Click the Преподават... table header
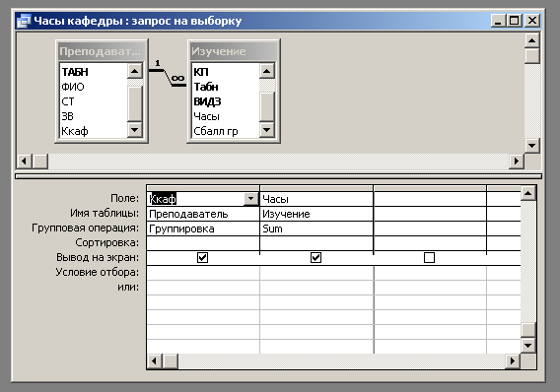The image size is (560, 392). pos(102,51)
